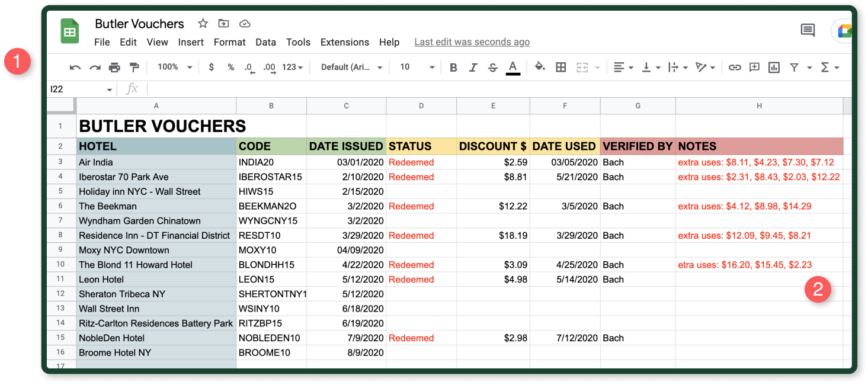Open the Edit menu
Viewport: 868px width, 385px height.
[128, 42]
